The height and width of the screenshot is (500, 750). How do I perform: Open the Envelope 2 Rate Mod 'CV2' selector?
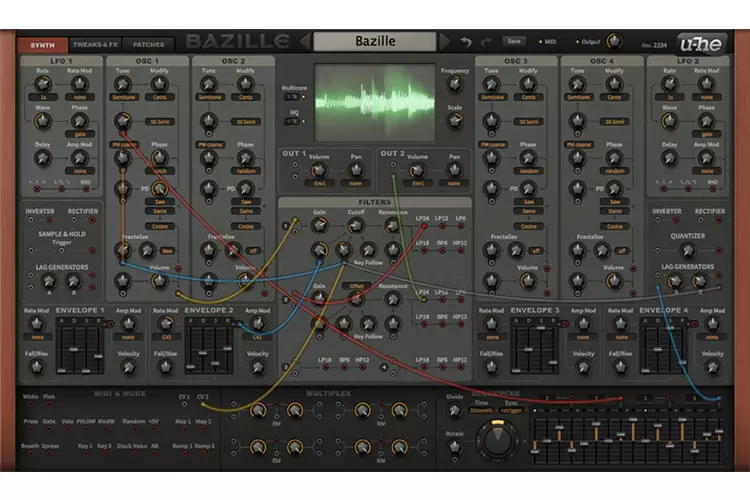[166, 337]
